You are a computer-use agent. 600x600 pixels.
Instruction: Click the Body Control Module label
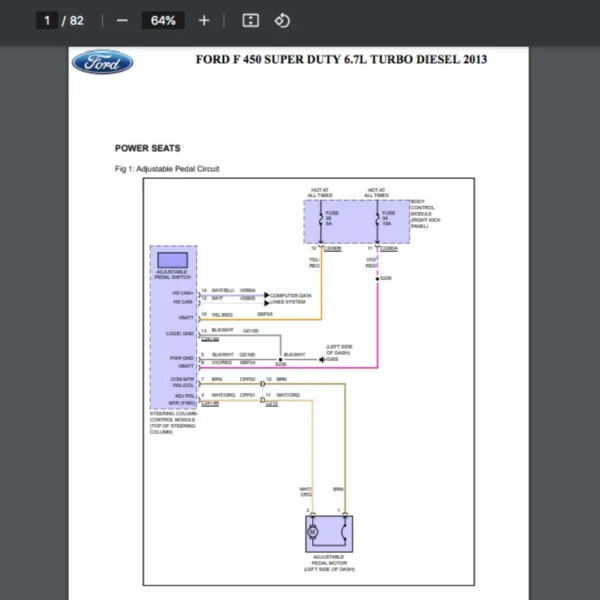422,214
